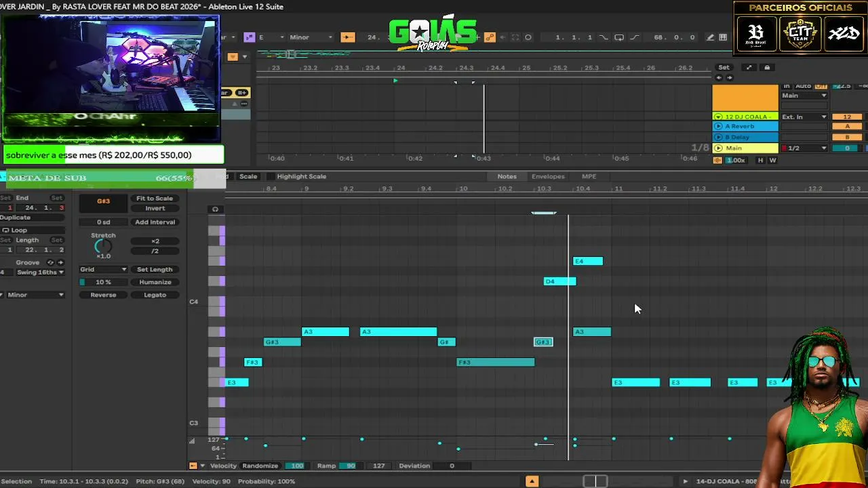Click the velocity Randomize 100 value slider
Screen dimensions: 868x488
tap(296, 466)
